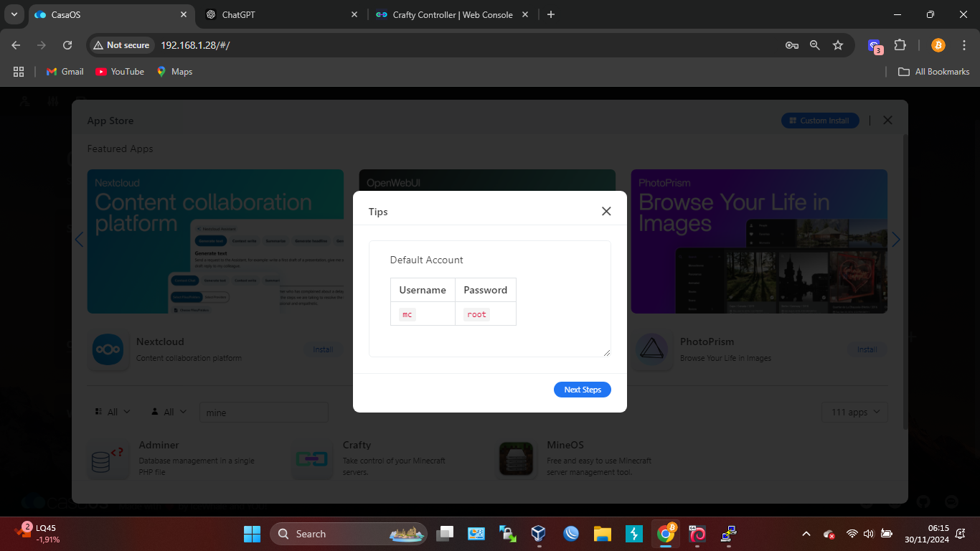Screen dimensions: 980x551
Task: Close the App Store panel
Action: tap(887, 121)
